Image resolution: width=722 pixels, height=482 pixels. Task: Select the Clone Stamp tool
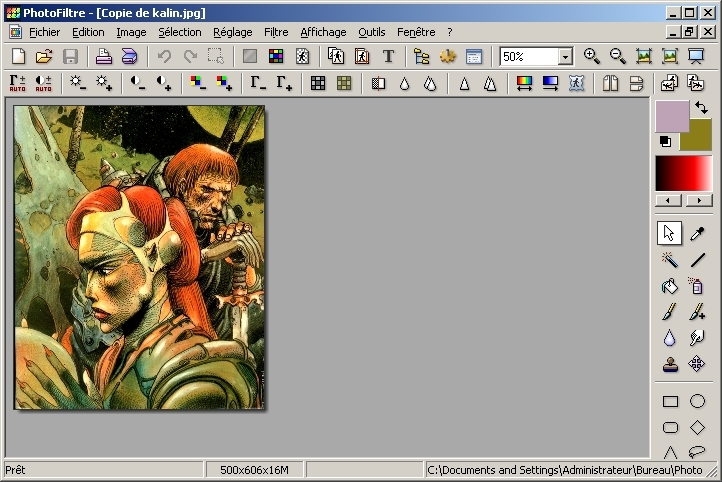(669, 364)
